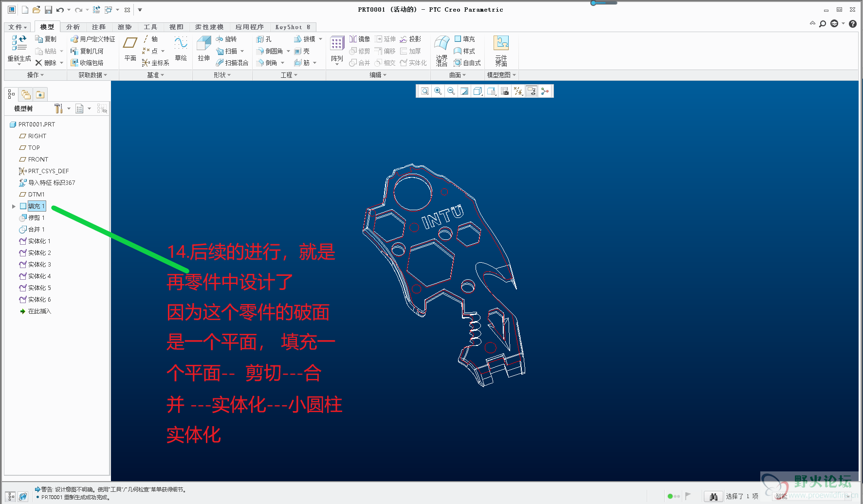Screen dimensions: 863x504
Task: Create a 坐标系 (Coordinate System)
Action: point(156,63)
